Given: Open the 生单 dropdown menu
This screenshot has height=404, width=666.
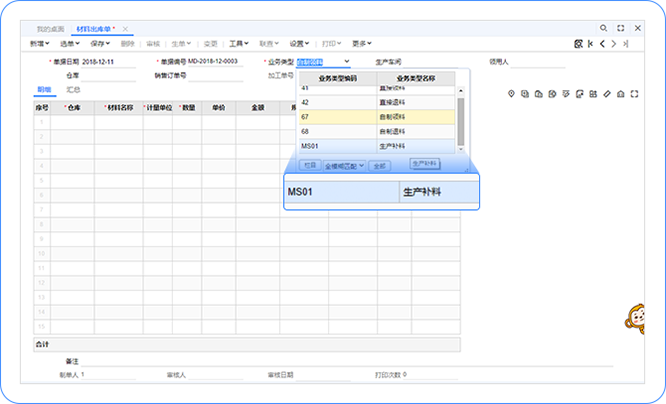Looking at the screenshot, I should pos(181,44).
